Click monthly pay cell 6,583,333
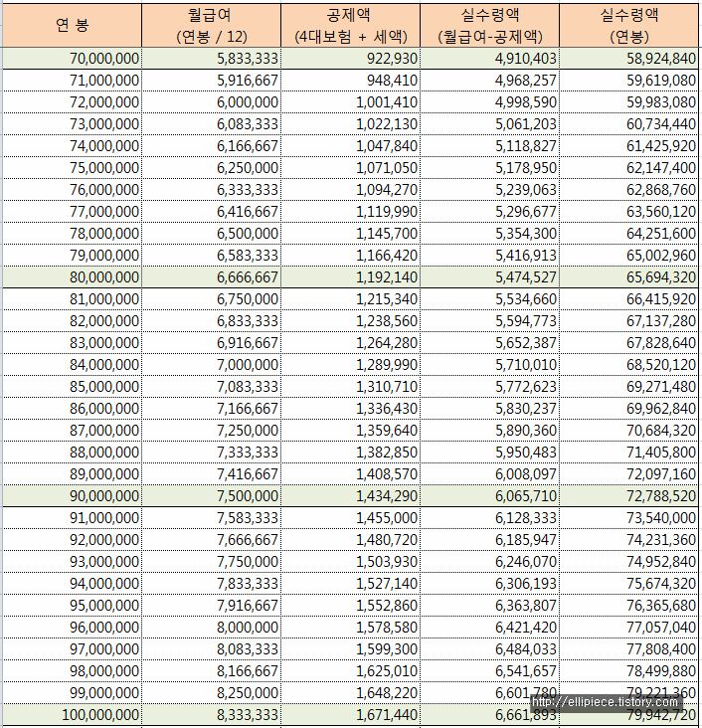 (211, 256)
